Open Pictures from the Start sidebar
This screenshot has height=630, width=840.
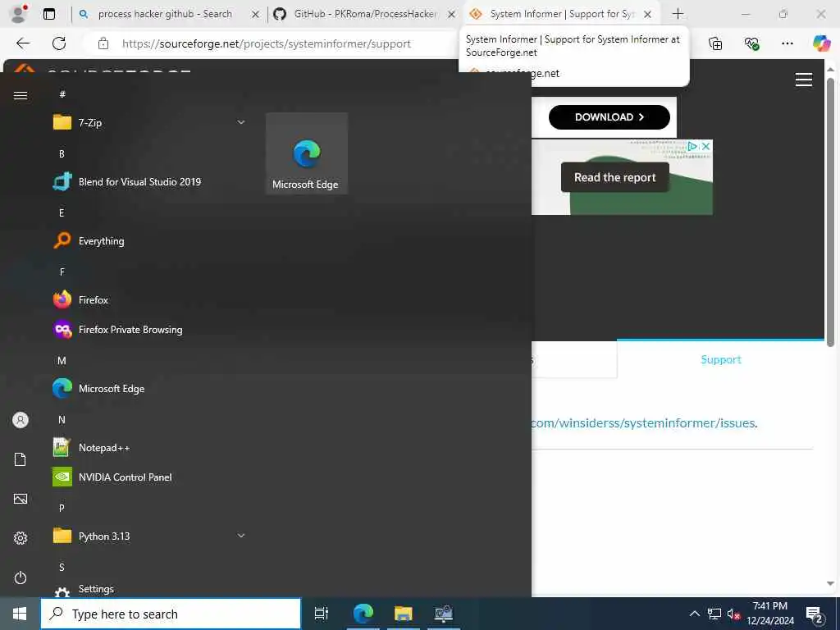[21, 499]
